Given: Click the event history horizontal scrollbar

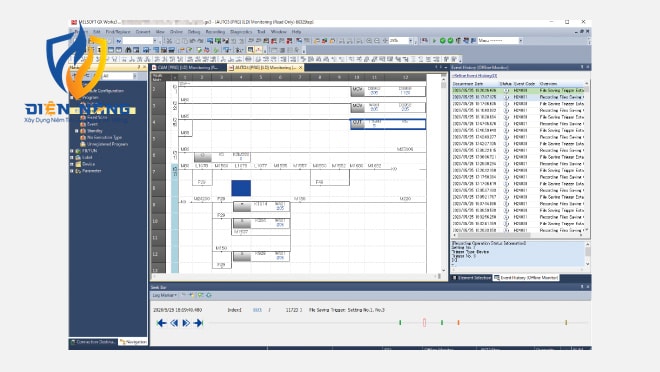Looking at the screenshot, I should click(517, 235).
